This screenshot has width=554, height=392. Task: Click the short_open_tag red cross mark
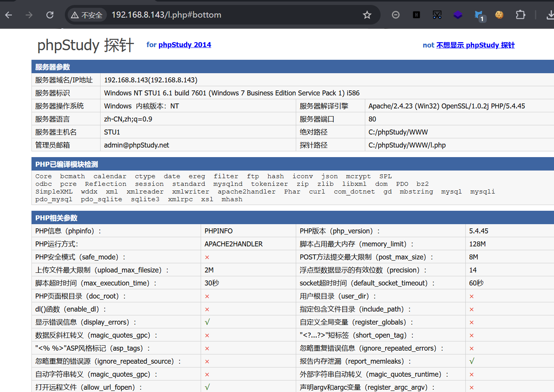point(472,336)
